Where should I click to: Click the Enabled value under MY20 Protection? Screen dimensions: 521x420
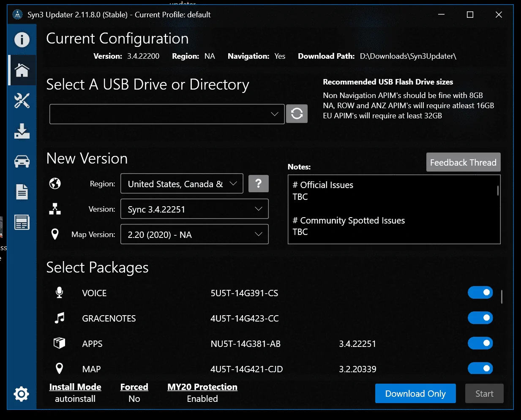tap(202, 399)
